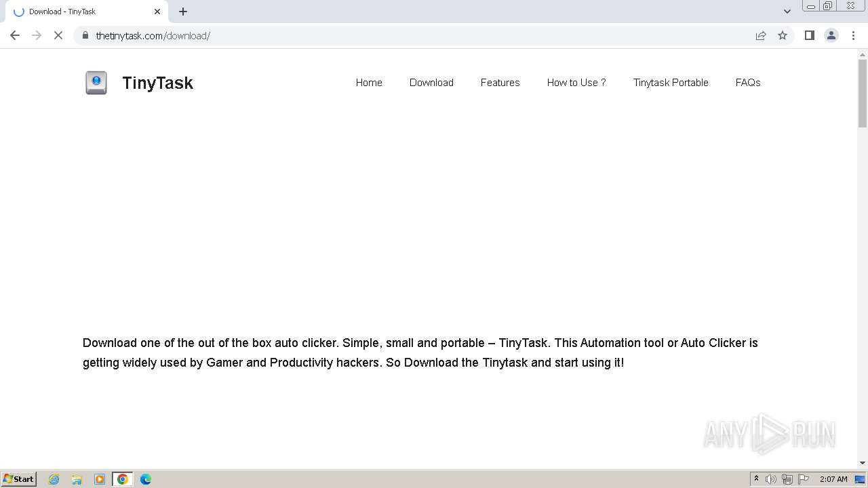Open the Home menu link
This screenshot has height=488, width=868.
[369, 83]
